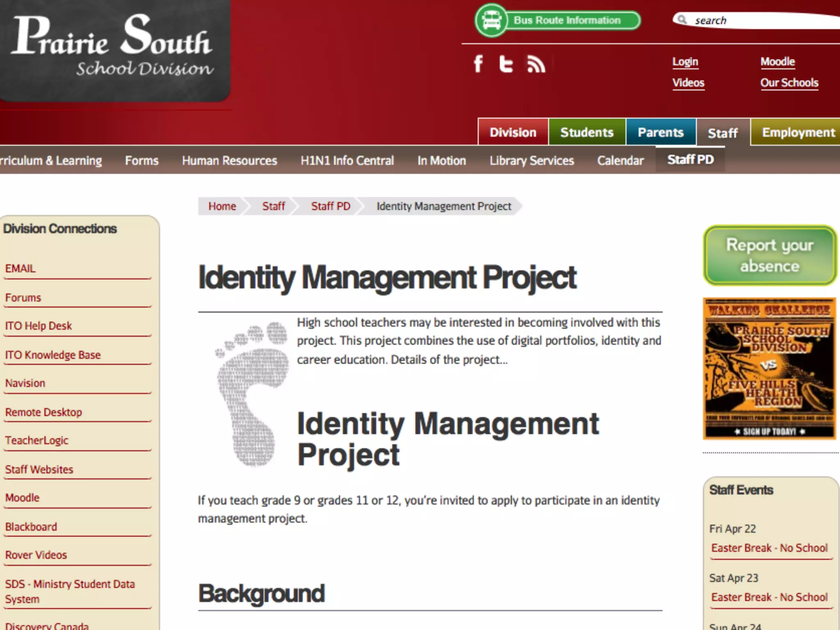This screenshot has height=630, width=840.
Task: Click the search magnifier icon
Action: tap(682, 20)
